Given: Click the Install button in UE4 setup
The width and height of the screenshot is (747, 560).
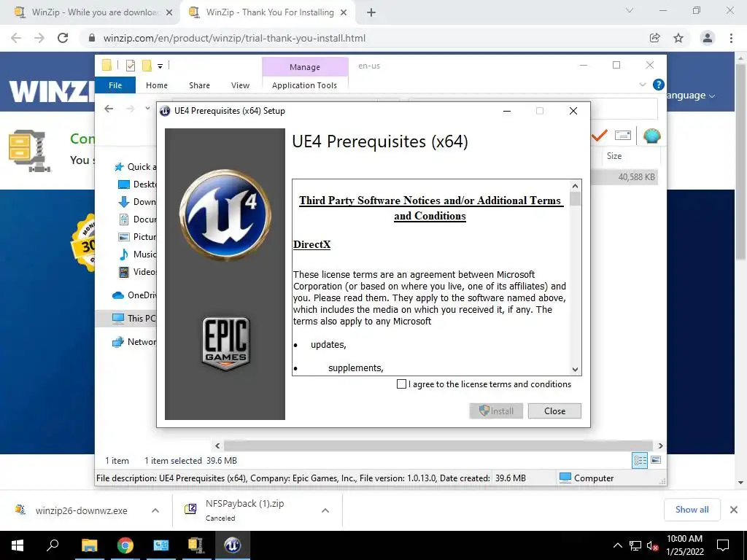Looking at the screenshot, I should pos(496,411).
